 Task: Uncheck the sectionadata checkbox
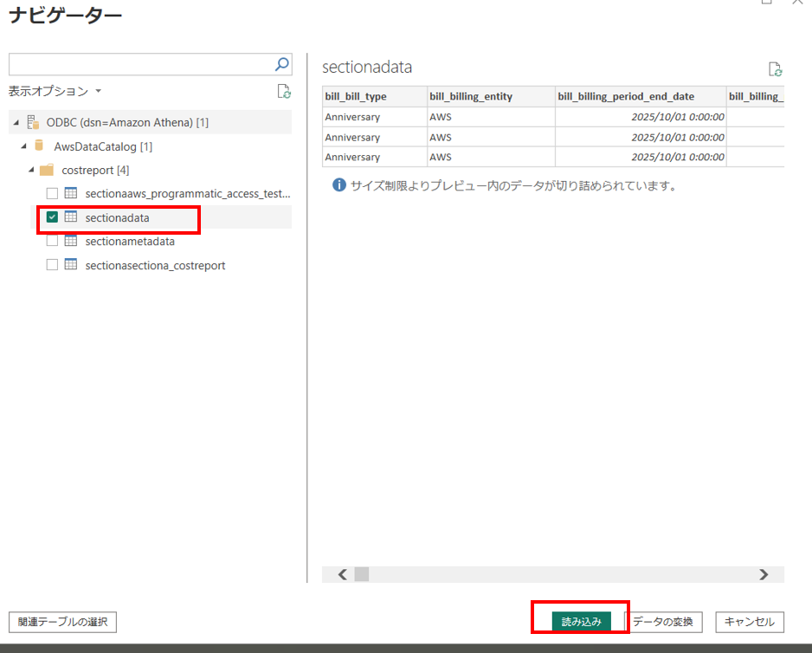coord(52,217)
